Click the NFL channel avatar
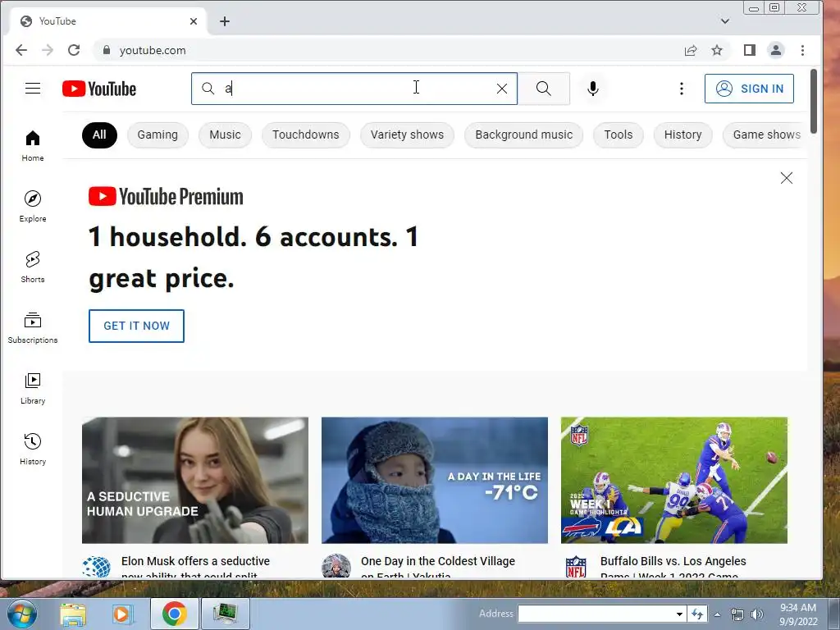 tap(576, 567)
